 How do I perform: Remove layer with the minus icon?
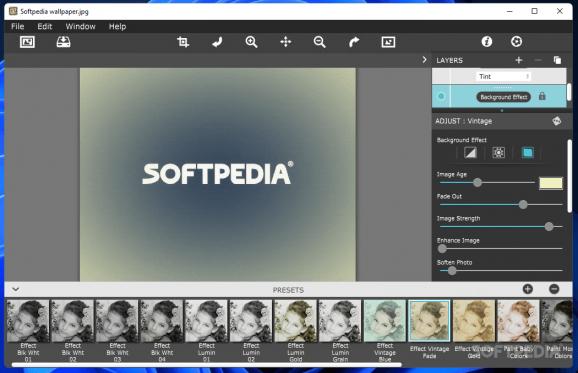click(x=538, y=60)
